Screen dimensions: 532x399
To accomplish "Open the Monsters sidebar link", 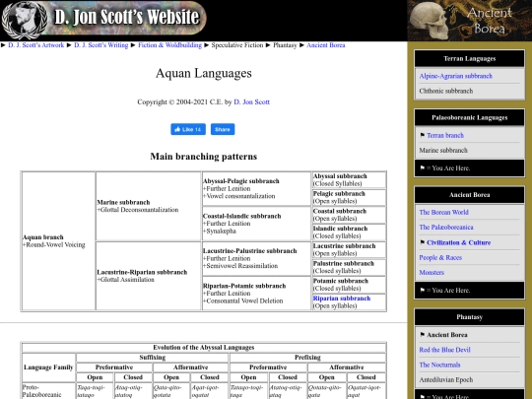I will tap(432, 273).
